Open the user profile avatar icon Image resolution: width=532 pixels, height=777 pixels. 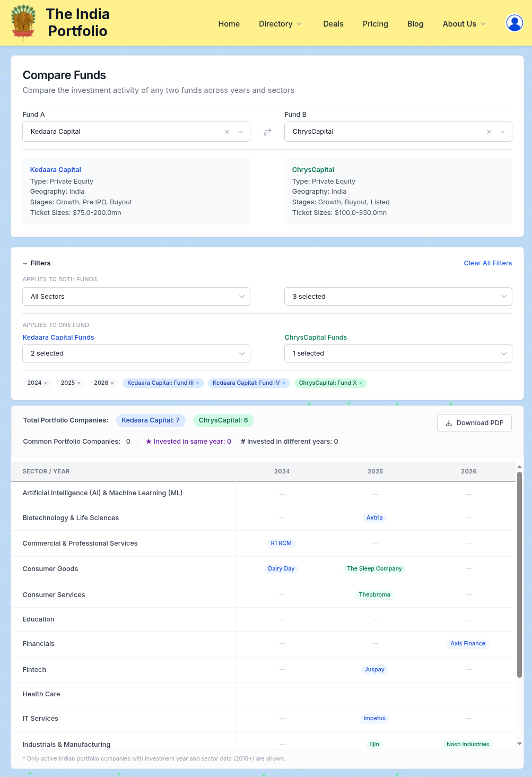click(x=514, y=23)
